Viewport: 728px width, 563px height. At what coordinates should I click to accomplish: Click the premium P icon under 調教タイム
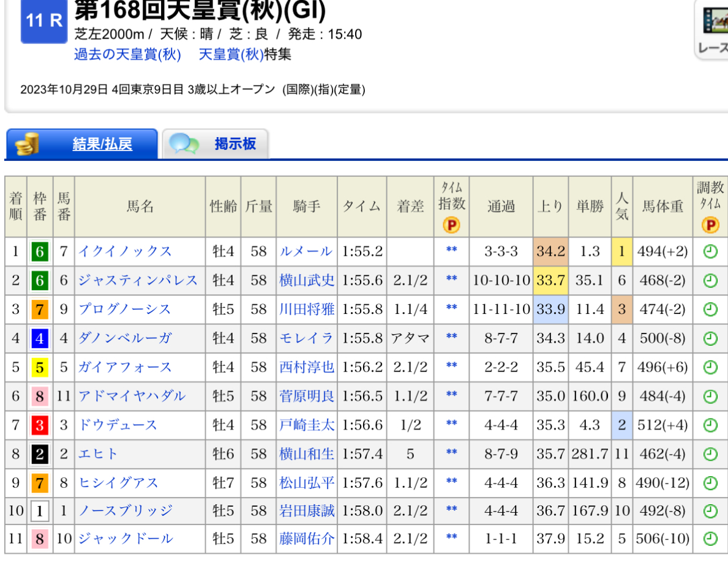point(710,225)
